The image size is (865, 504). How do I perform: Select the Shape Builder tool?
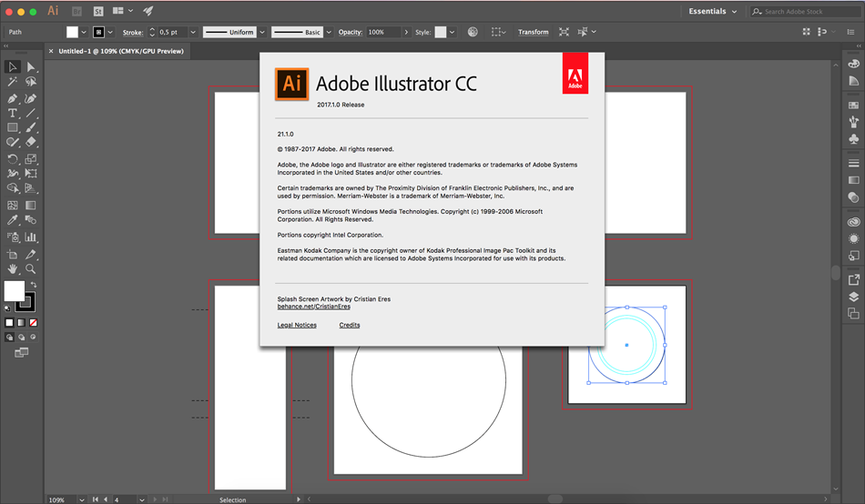pyautogui.click(x=12, y=188)
